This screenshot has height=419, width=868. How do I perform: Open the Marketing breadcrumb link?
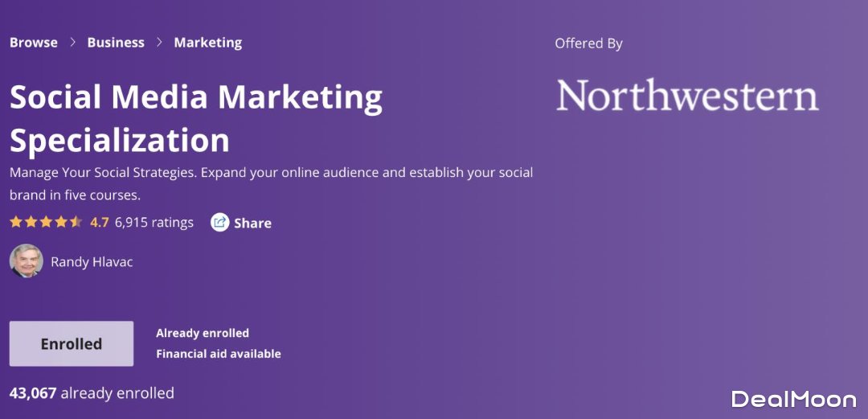coord(208,43)
